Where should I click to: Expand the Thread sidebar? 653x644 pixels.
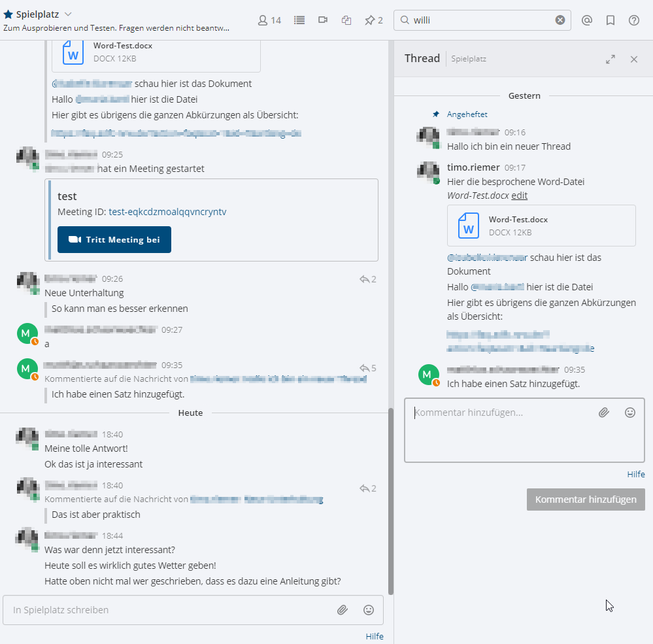611,59
